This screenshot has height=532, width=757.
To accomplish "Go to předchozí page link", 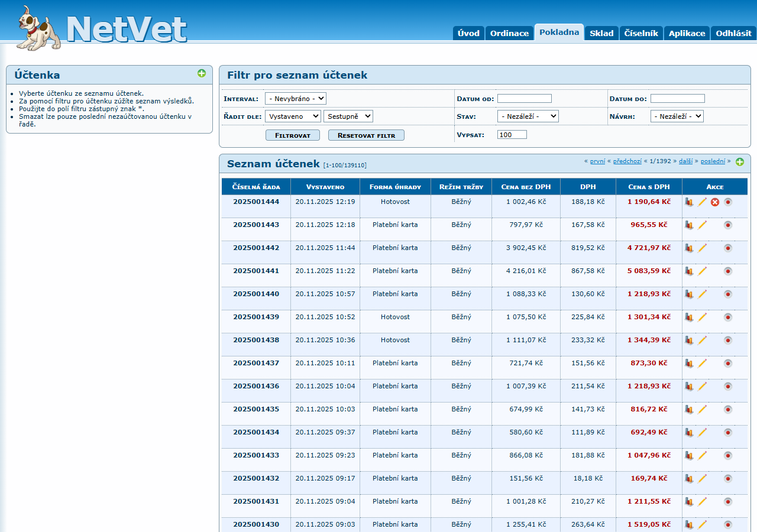I will click(627, 161).
